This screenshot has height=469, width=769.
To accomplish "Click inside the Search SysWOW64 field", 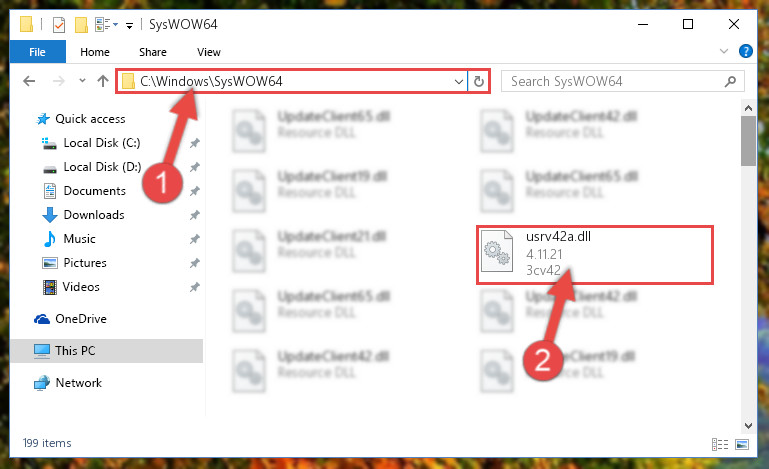I will (614, 81).
